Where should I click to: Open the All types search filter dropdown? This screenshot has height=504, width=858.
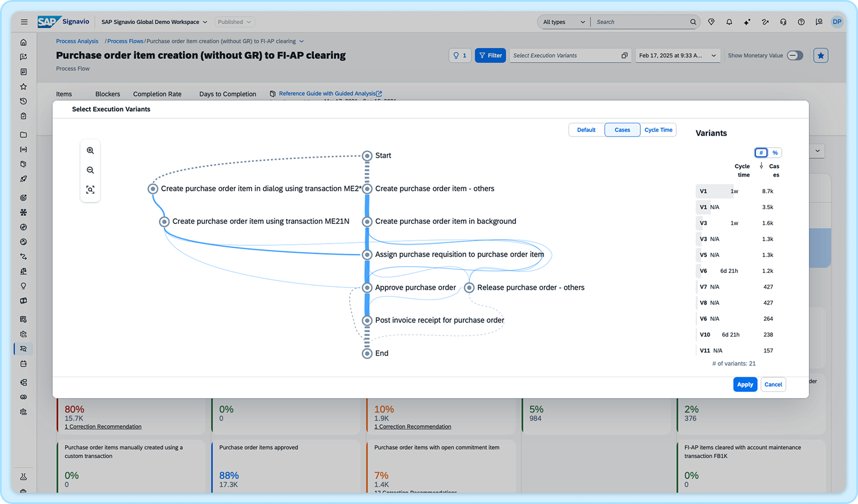pos(564,22)
